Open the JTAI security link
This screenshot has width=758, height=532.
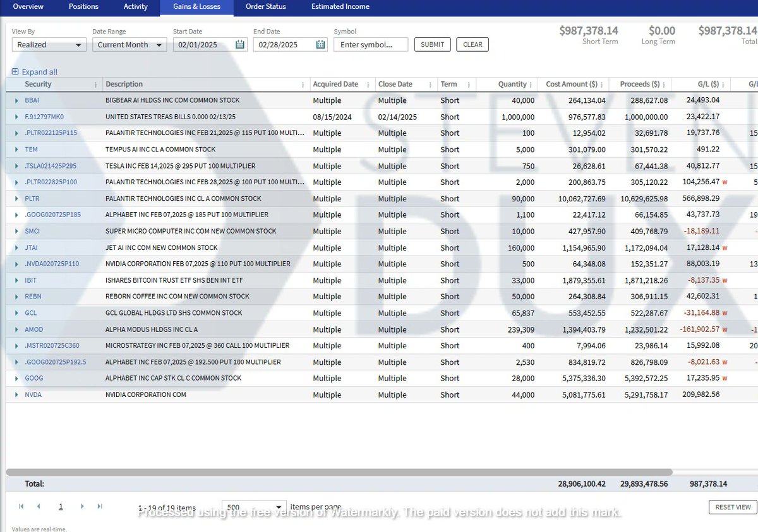(31, 248)
